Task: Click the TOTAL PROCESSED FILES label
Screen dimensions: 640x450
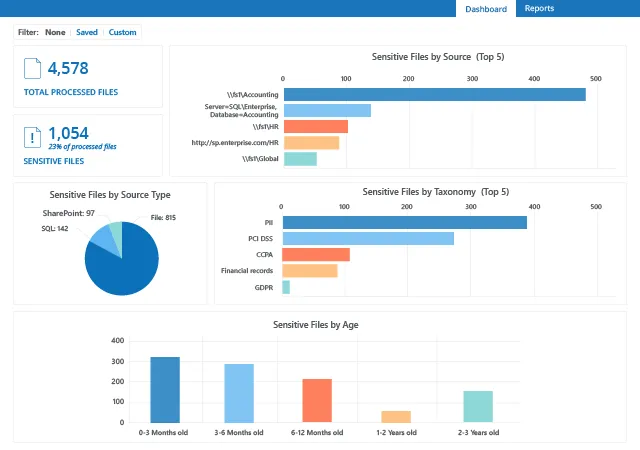Action: point(71,92)
